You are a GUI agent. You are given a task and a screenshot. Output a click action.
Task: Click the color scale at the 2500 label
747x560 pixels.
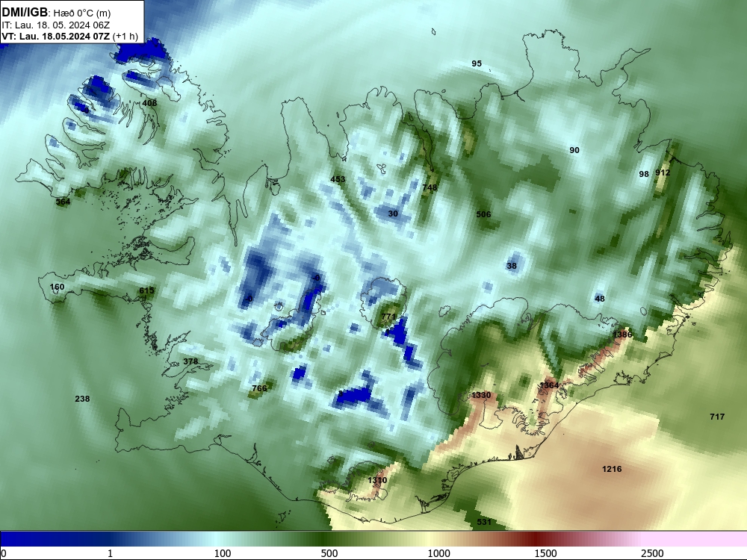(652, 553)
